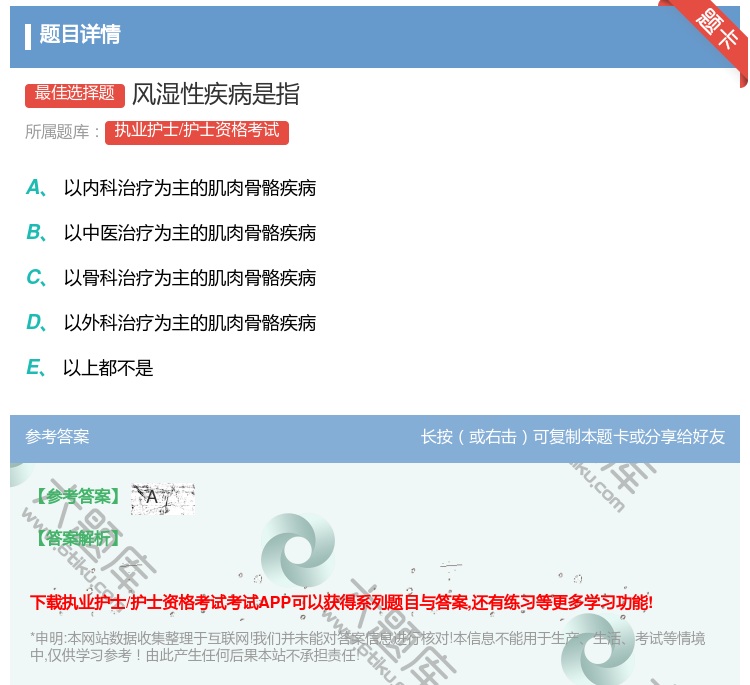Click the 题目详情 header title

pos(80,34)
